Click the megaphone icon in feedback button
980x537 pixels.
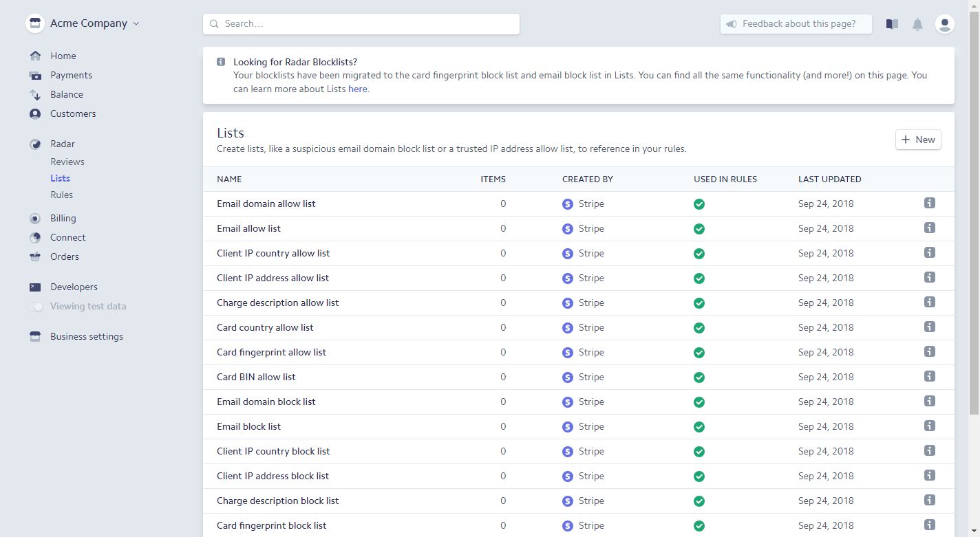(x=732, y=24)
